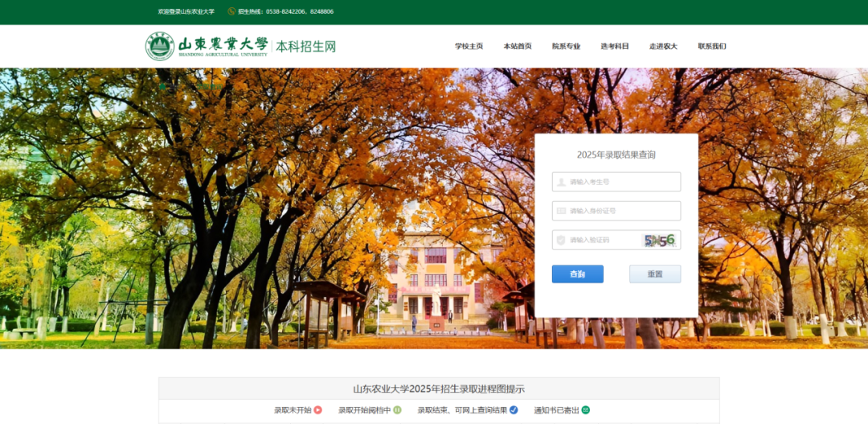Open 走进农大 navigation link
868x424 pixels.
pyautogui.click(x=663, y=47)
